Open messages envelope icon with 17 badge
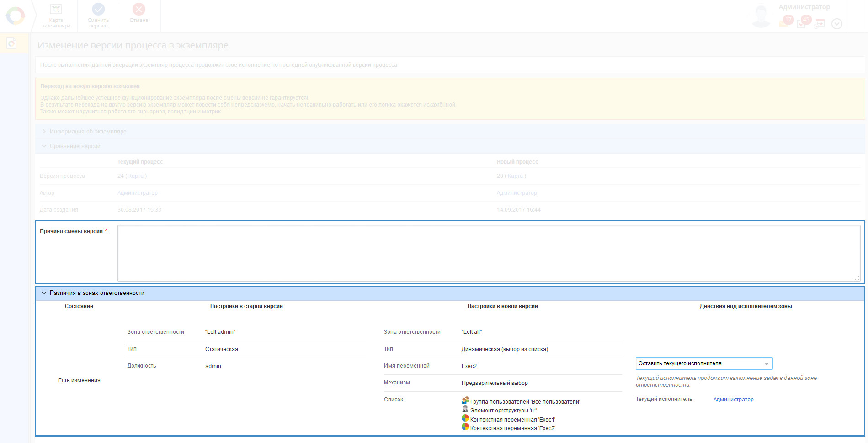This screenshot has height=443, width=868. (x=784, y=22)
